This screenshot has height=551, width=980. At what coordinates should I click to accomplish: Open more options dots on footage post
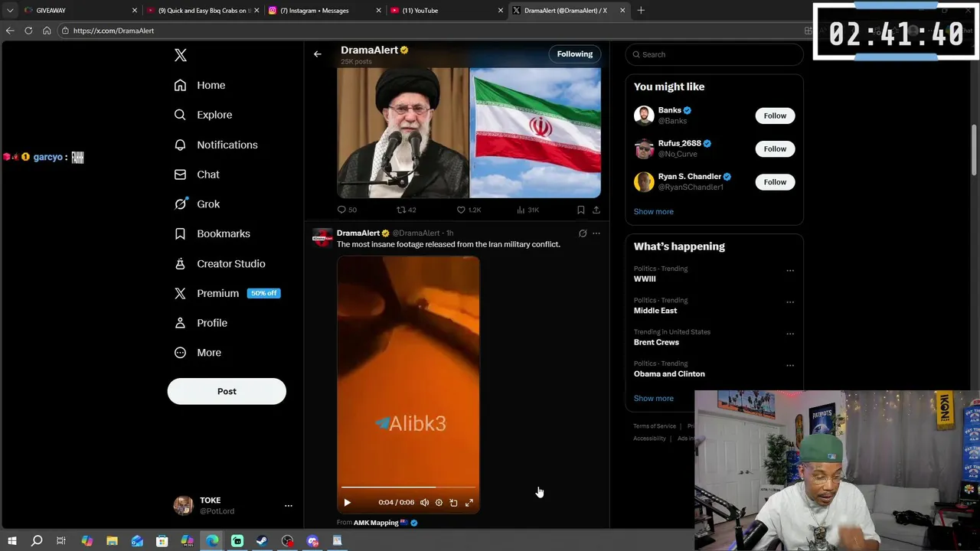(x=596, y=233)
